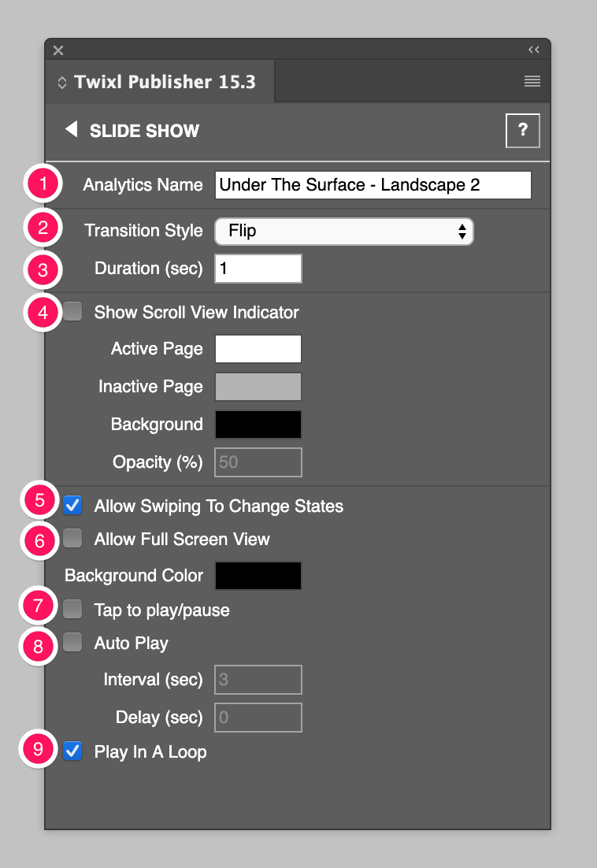The image size is (597, 868).
Task: Enable Tap to play/pause checkbox
Action: pos(72,610)
